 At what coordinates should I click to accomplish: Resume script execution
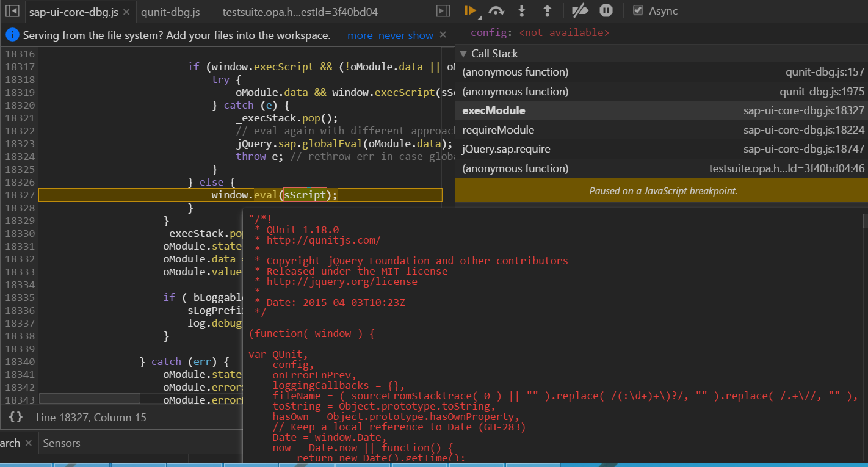click(x=470, y=10)
